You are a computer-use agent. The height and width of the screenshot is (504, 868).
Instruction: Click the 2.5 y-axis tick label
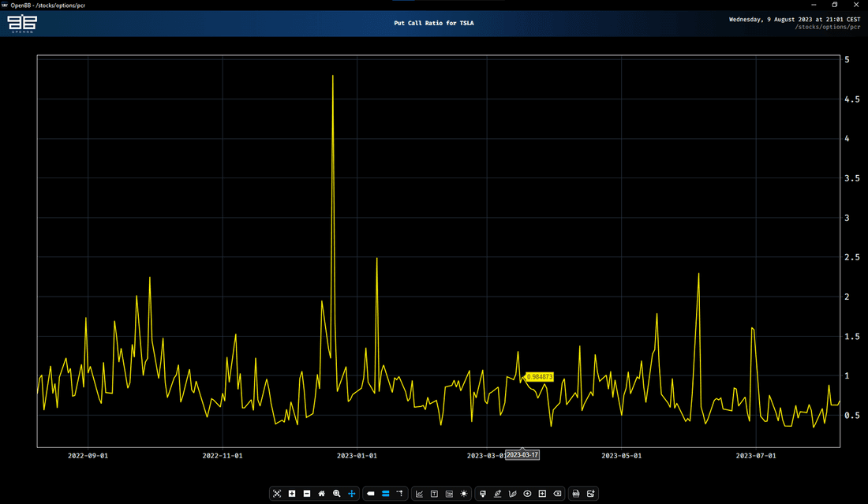pos(852,257)
